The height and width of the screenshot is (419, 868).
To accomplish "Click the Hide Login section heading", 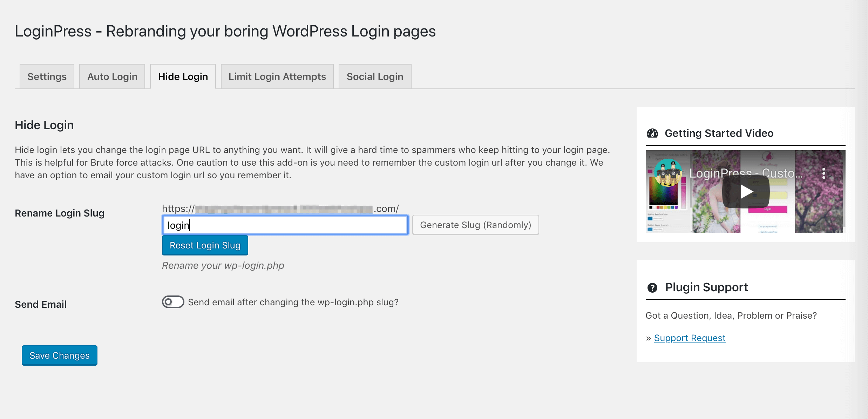I will tap(44, 125).
